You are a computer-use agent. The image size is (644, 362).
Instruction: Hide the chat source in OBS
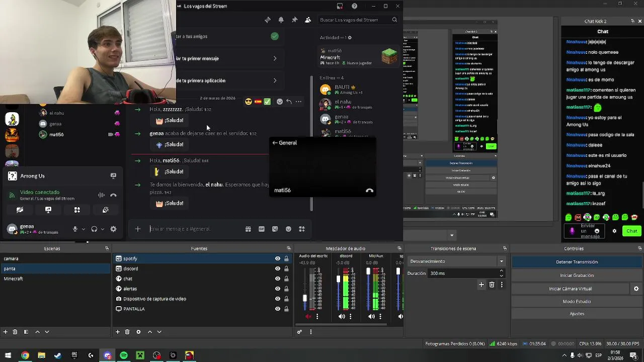tap(278, 279)
